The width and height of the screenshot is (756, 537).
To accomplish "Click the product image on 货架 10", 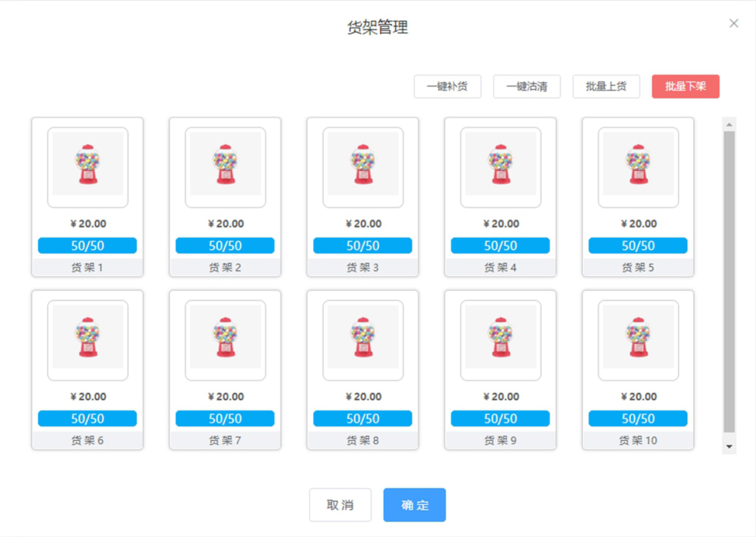I will click(638, 338).
